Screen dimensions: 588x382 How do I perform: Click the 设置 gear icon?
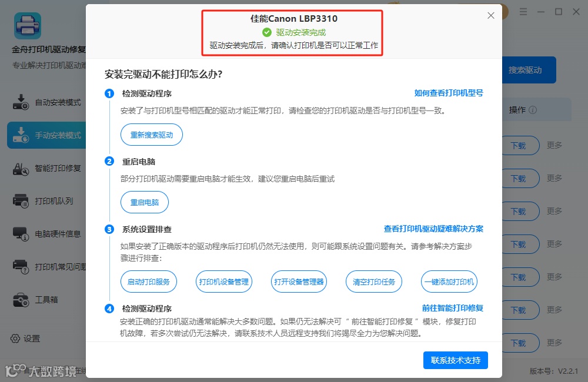(x=15, y=339)
